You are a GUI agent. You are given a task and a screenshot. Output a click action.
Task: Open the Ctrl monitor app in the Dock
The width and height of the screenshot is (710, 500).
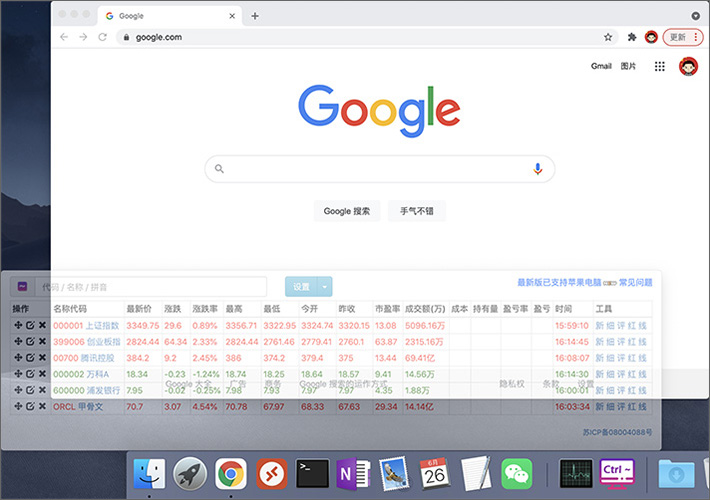click(617, 474)
